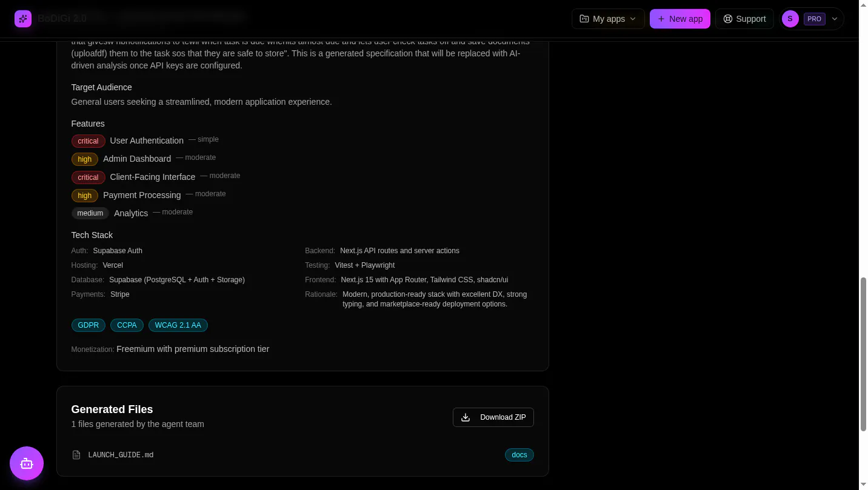868x490 pixels.
Task: Click the docs tag on LAUNCH_GUIDE.md
Action: pos(519,455)
